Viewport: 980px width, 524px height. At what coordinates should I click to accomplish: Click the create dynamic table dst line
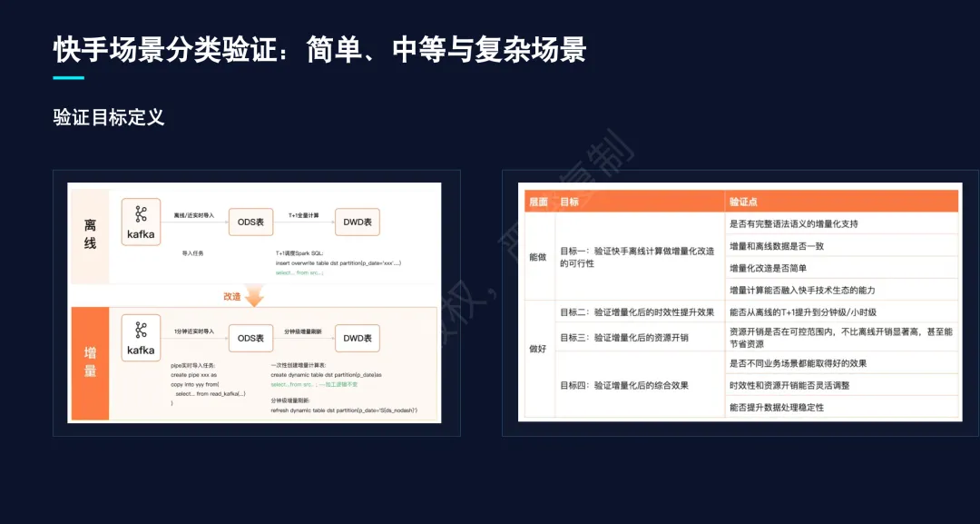327,374
